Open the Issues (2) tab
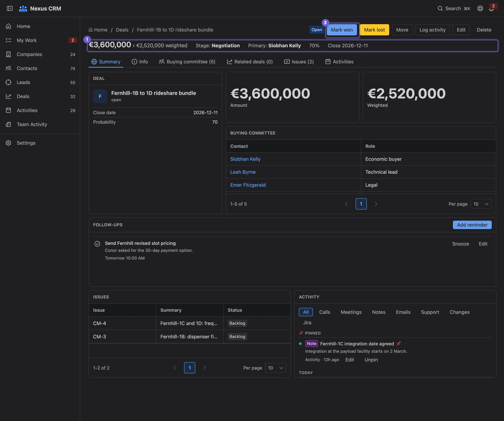The height and width of the screenshot is (421, 504). 299,62
